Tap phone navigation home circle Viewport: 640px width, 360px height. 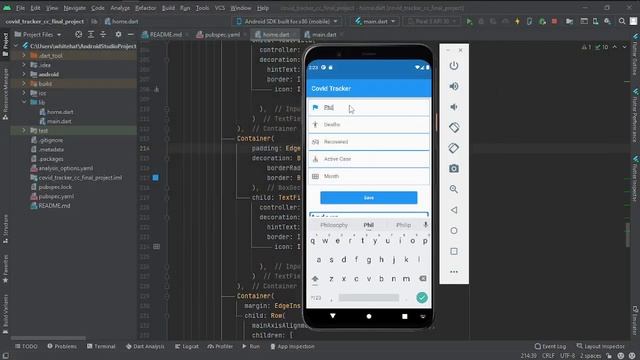tap(369, 316)
